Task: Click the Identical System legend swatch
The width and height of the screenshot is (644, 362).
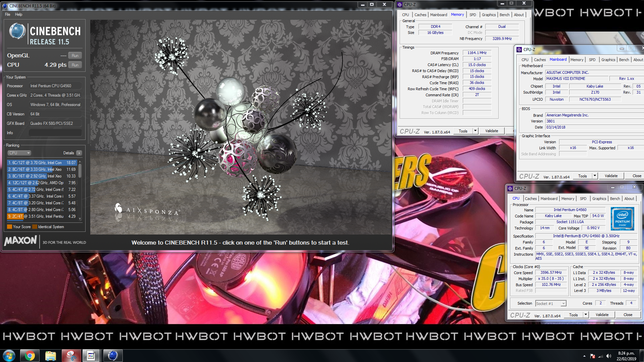Action: 35,227
